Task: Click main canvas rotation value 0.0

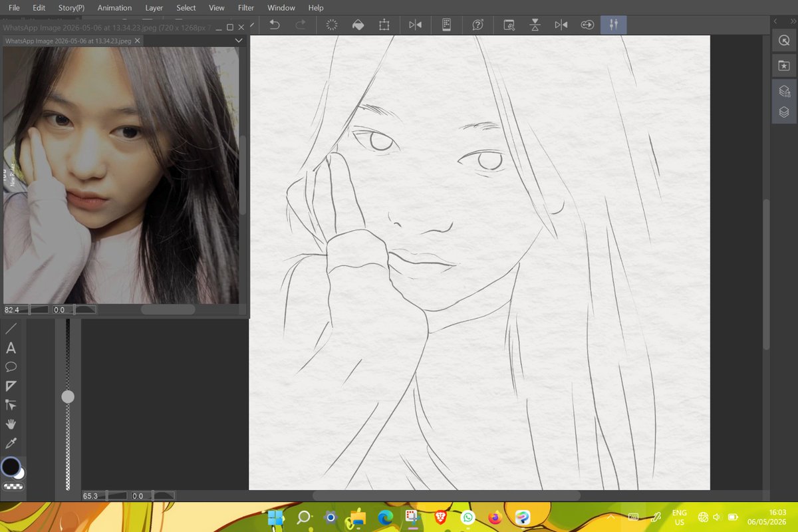Action: tap(138, 496)
